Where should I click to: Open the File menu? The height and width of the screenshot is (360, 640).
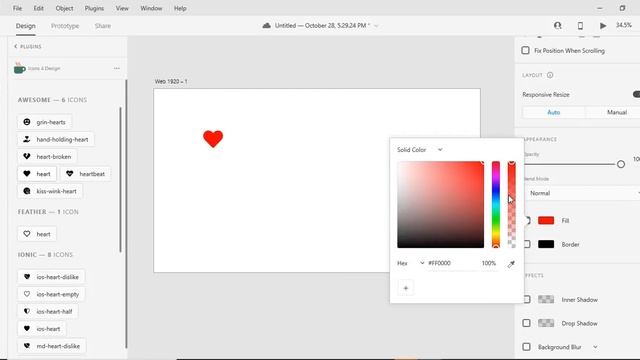(x=17, y=8)
